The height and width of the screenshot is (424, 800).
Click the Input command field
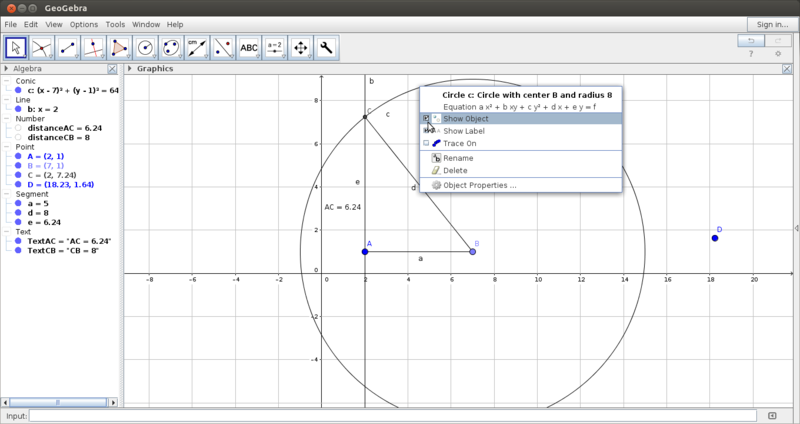392,416
